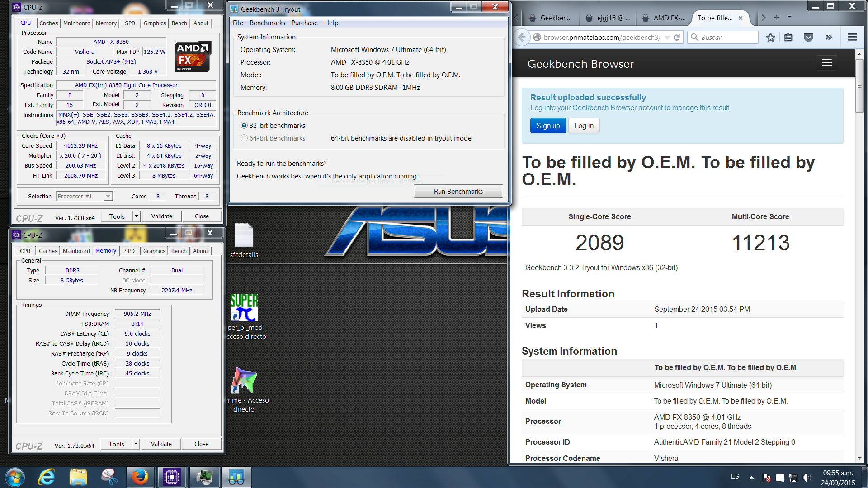Open the Windows Start menu
The height and width of the screenshot is (488, 868).
(x=15, y=477)
